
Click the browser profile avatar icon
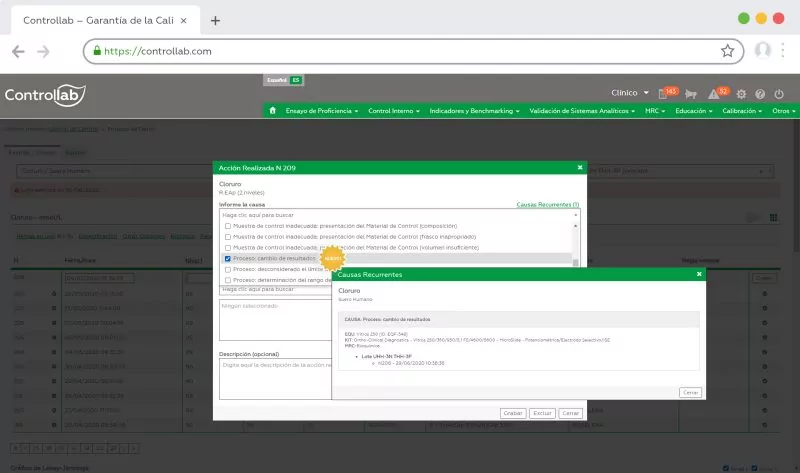point(763,50)
